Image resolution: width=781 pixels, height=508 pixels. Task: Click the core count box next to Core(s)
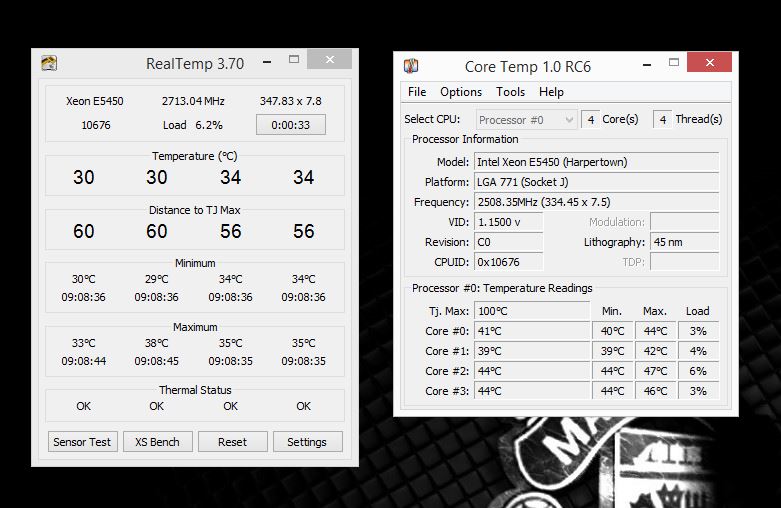(590, 120)
